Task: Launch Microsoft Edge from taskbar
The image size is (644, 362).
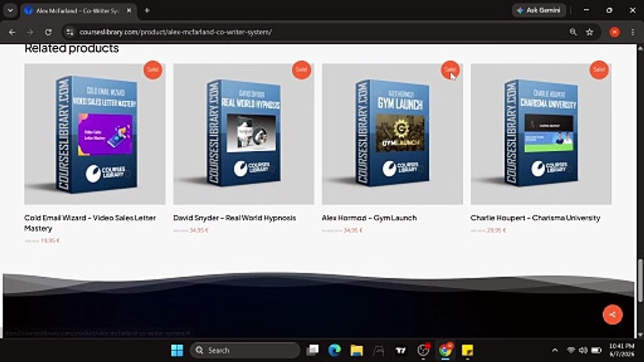Action: [335, 350]
